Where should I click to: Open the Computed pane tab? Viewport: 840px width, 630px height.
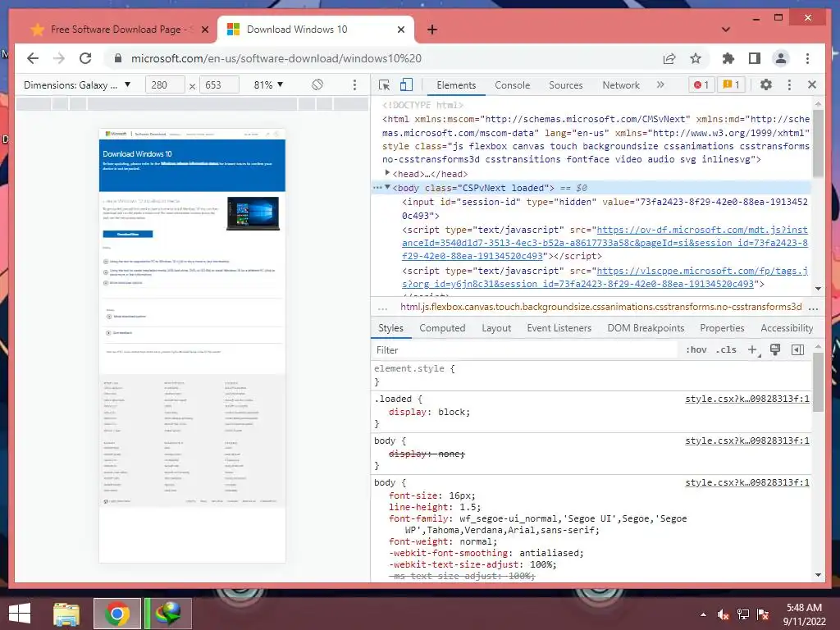click(x=442, y=328)
